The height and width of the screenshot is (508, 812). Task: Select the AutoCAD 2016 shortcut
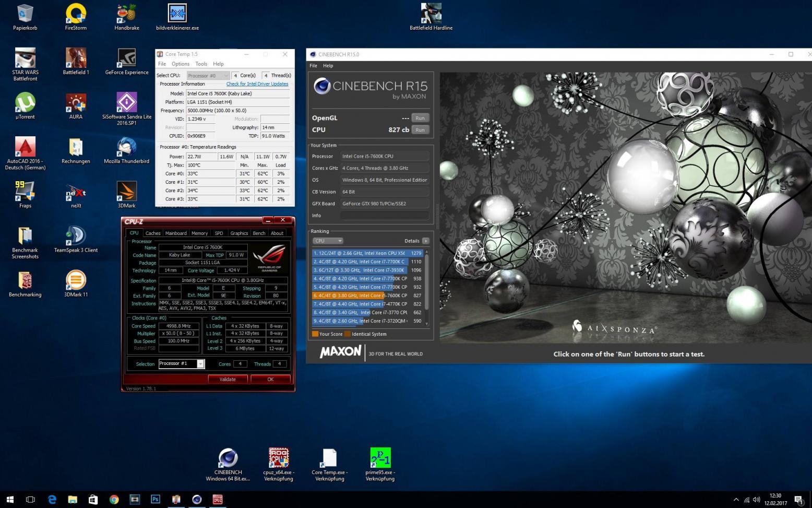coord(25,153)
